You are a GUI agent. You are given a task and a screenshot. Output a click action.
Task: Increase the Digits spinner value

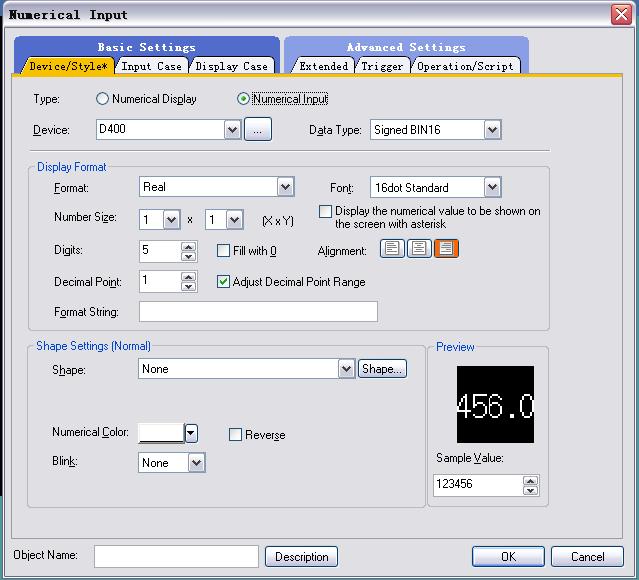coord(189,246)
